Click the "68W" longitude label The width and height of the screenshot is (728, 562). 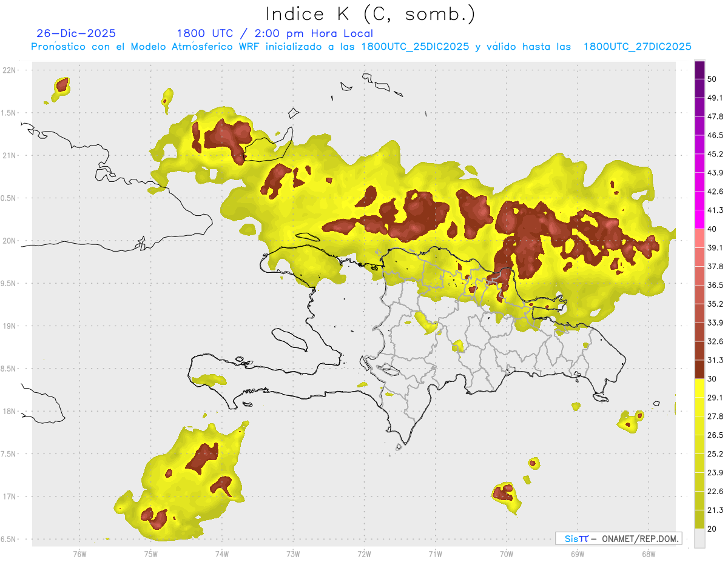coord(648,554)
